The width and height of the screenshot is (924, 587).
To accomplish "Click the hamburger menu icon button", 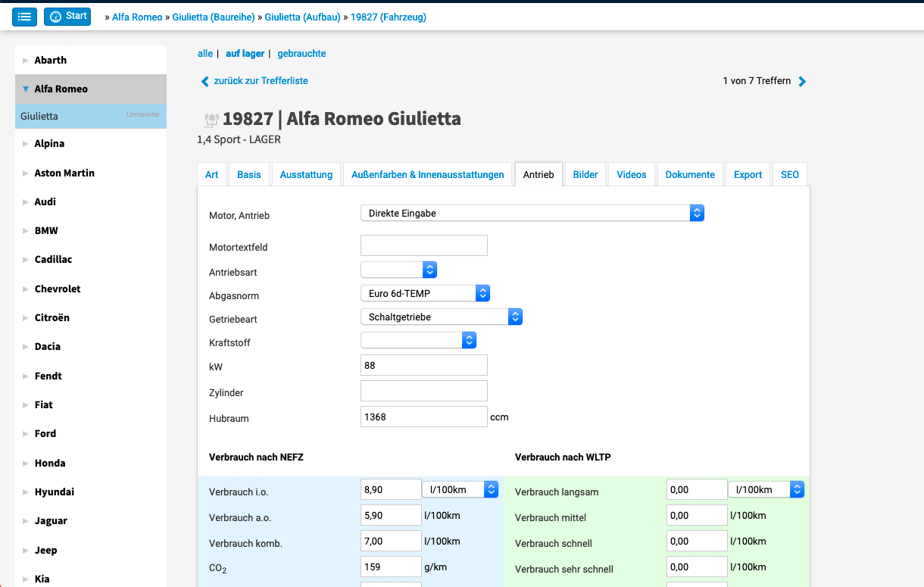I will coord(25,17).
